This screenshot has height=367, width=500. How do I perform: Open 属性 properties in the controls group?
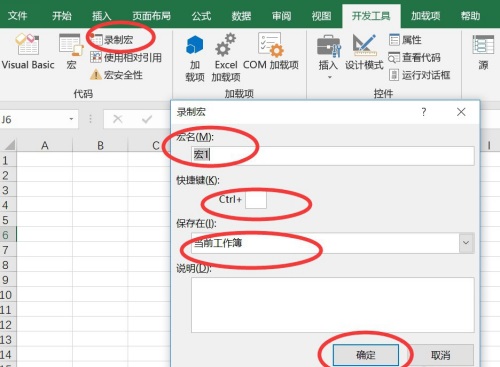click(x=405, y=40)
